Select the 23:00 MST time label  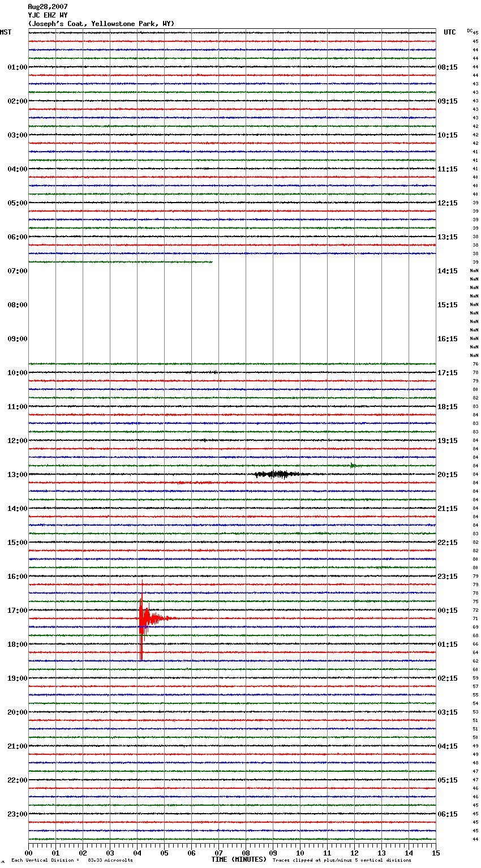[x=17, y=814]
